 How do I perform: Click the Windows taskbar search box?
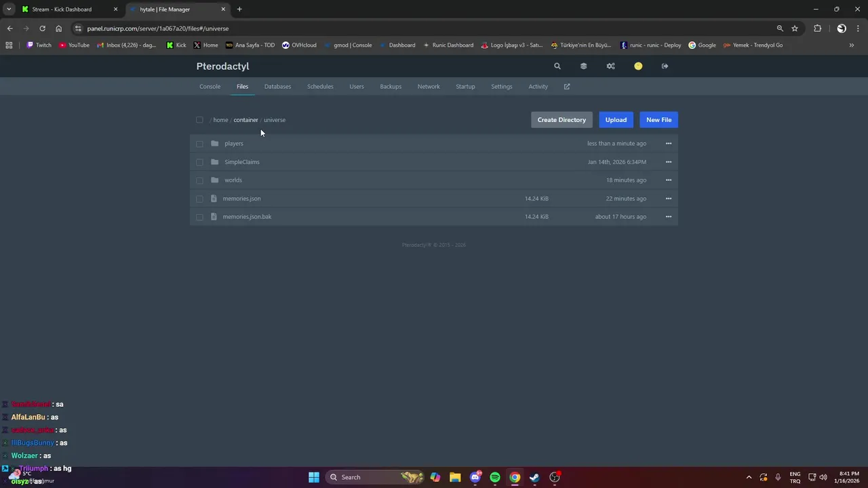[375, 477]
